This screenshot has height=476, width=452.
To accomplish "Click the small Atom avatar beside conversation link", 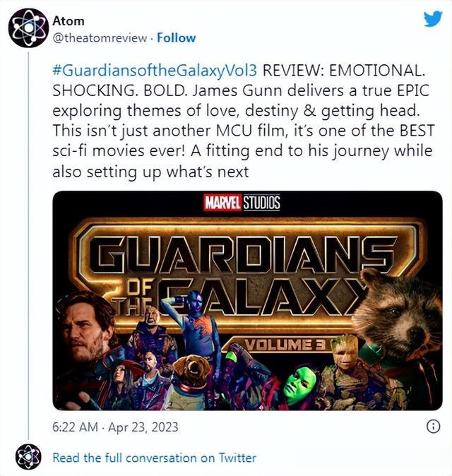I will tap(28, 456).
